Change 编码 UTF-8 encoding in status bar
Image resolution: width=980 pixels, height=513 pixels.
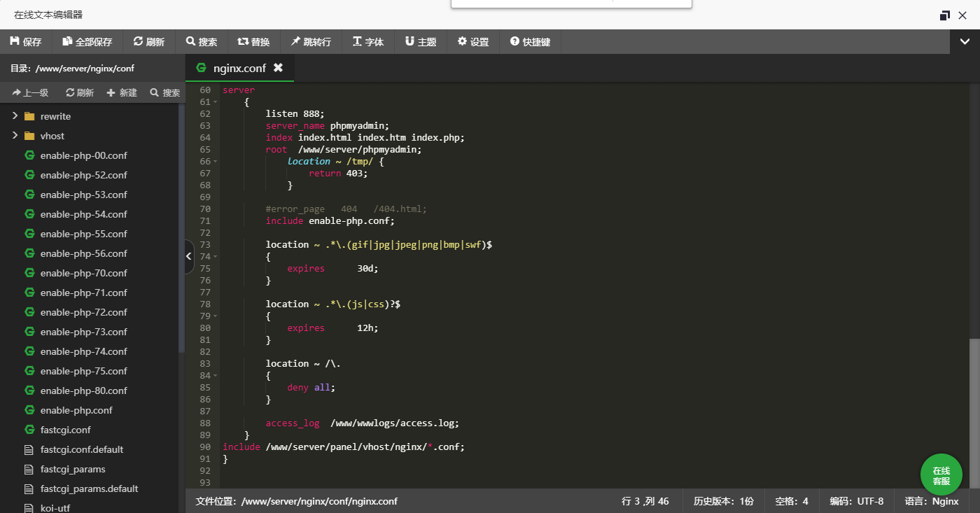[x=856, y=501]
